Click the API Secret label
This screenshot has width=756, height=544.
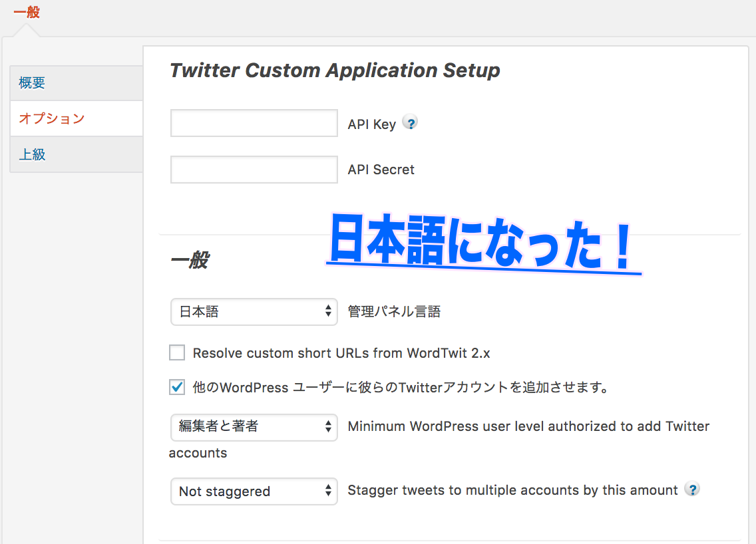tap(381, 170)
